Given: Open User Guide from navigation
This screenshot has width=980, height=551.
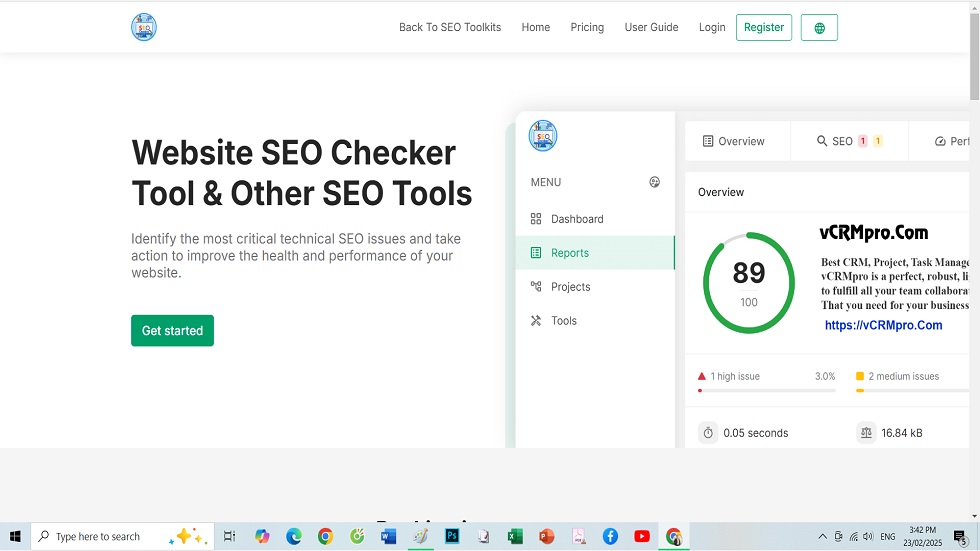Looking at the screenshot, I should tap(651, 28).
